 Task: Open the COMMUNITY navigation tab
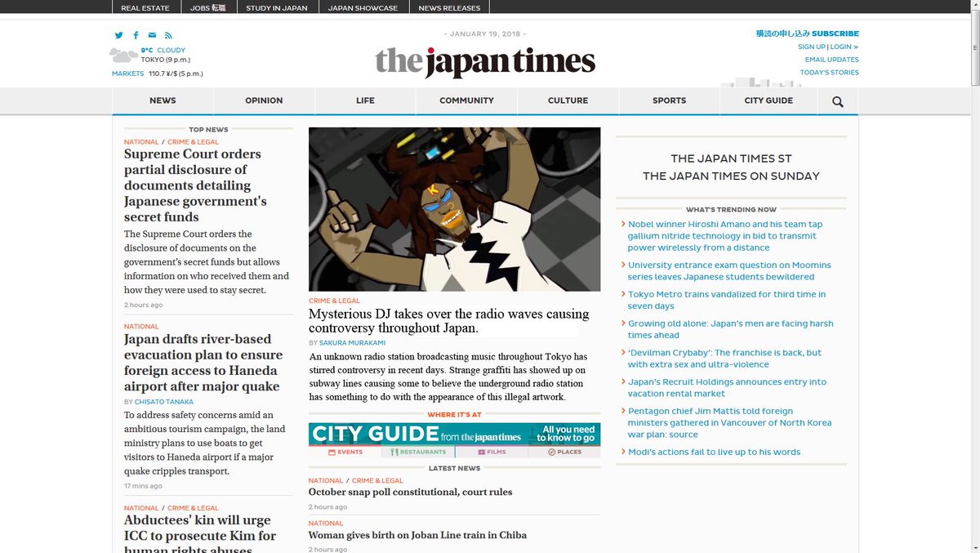[x=466, y=100]
